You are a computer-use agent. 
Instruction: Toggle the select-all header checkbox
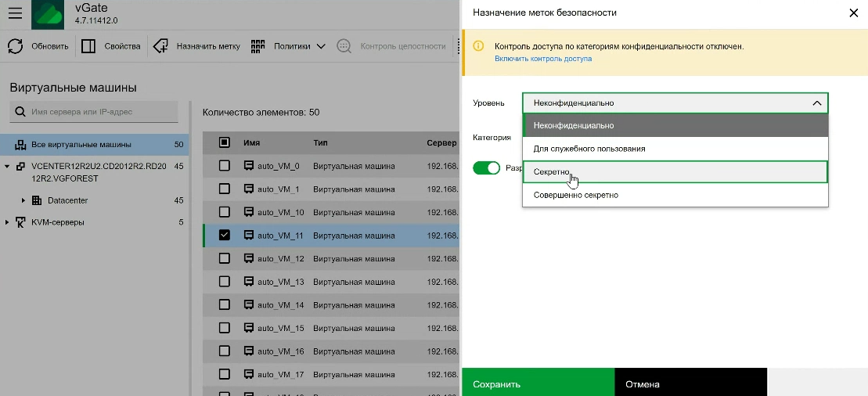point(225,143)
